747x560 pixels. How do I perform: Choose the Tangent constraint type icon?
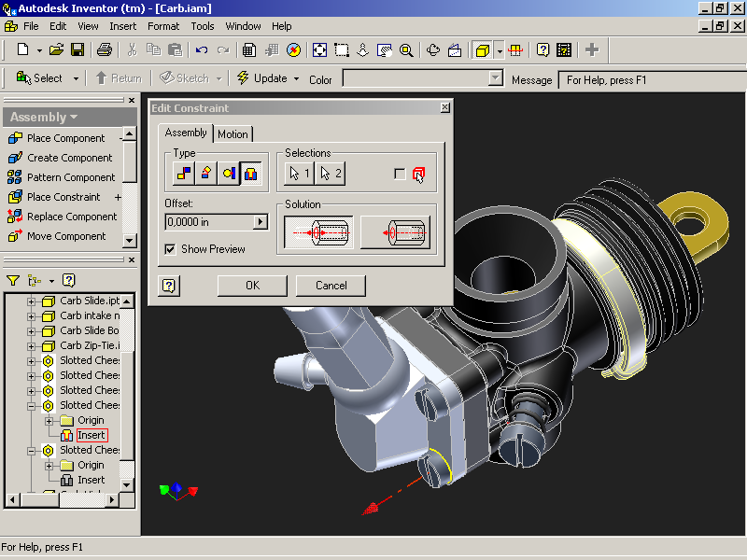pos(228,173)
